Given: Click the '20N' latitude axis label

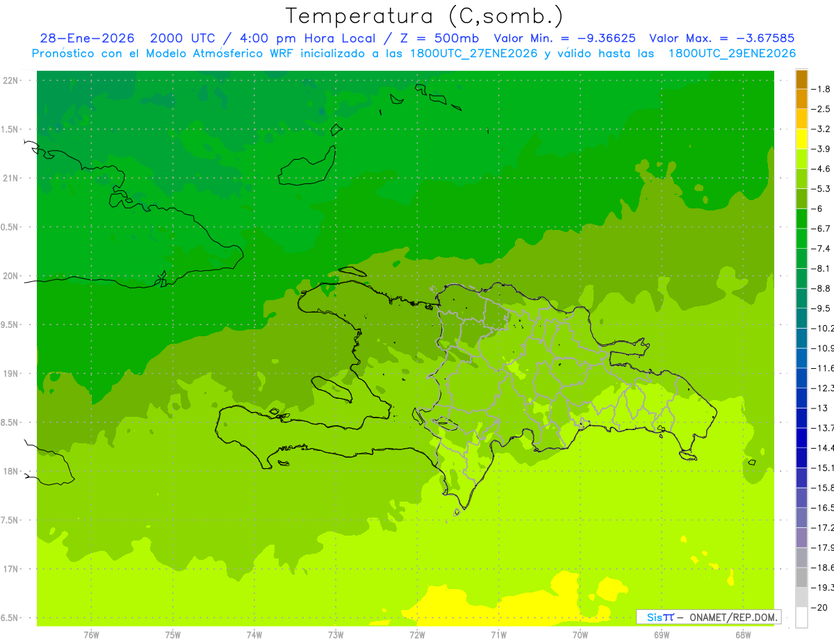Looking at the screenshot, I should coord(10,276).
